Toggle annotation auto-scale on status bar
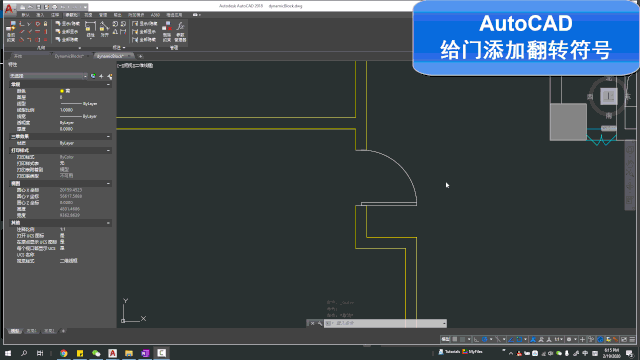 coord(541,339)
